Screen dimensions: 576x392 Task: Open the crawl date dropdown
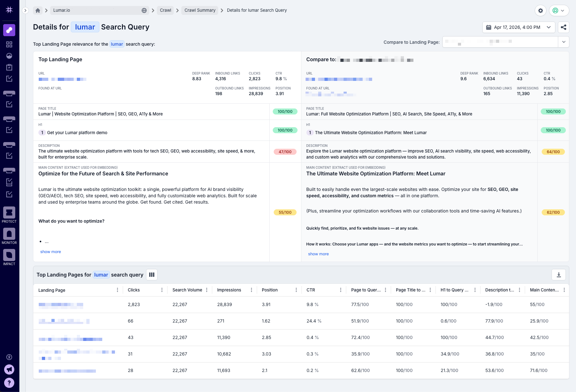(518, 27)
